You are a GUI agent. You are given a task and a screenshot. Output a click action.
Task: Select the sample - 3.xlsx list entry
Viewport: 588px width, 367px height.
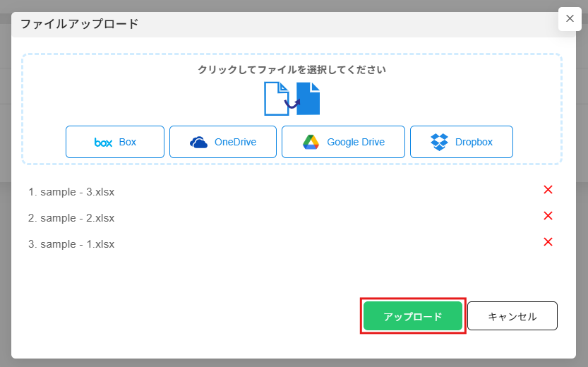click(x=71, y=192)
